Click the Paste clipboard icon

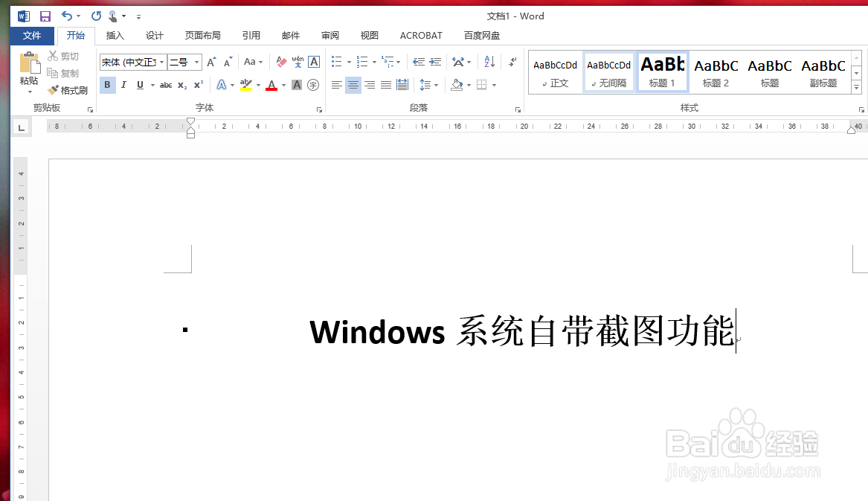pos(30,63)
